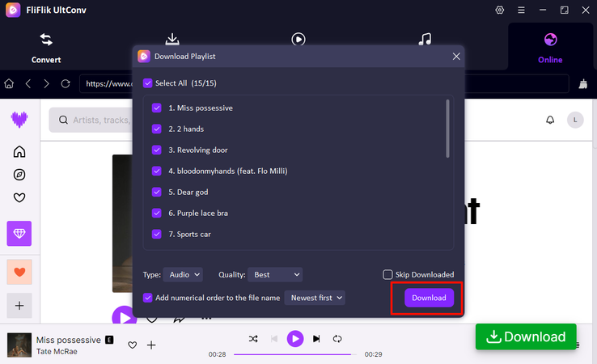
Task: Navigate back in the browser
Action: (28, 83)
